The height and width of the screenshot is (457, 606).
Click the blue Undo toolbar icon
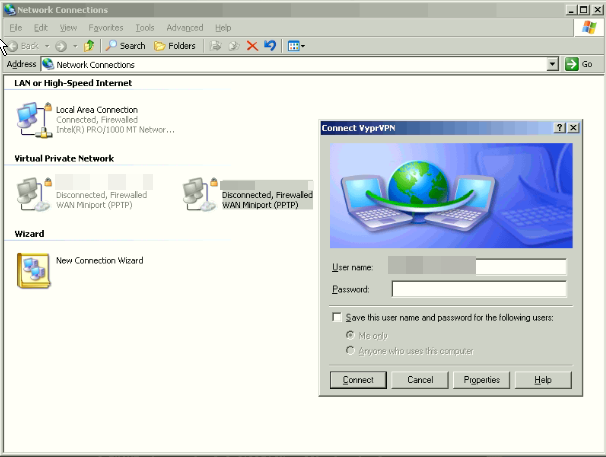coord(270,46)
